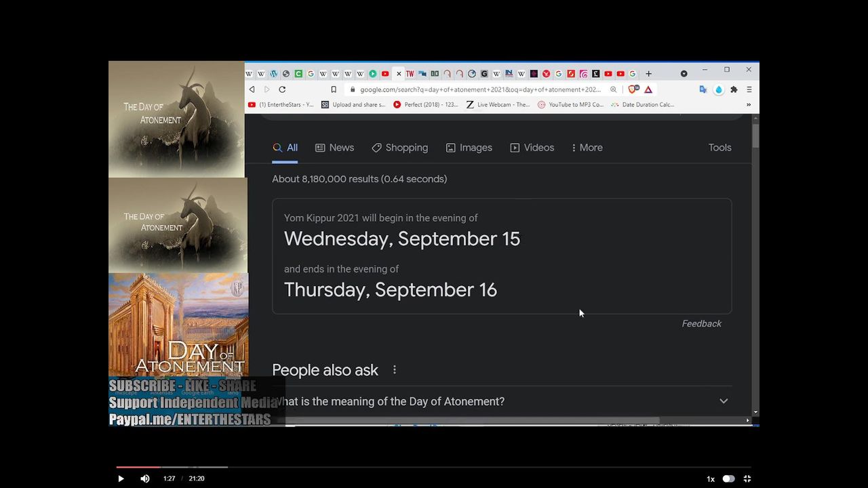Screen dimensions: 868x488
Task: Toggle the switch in the video player bar
Action: [728, 479]
